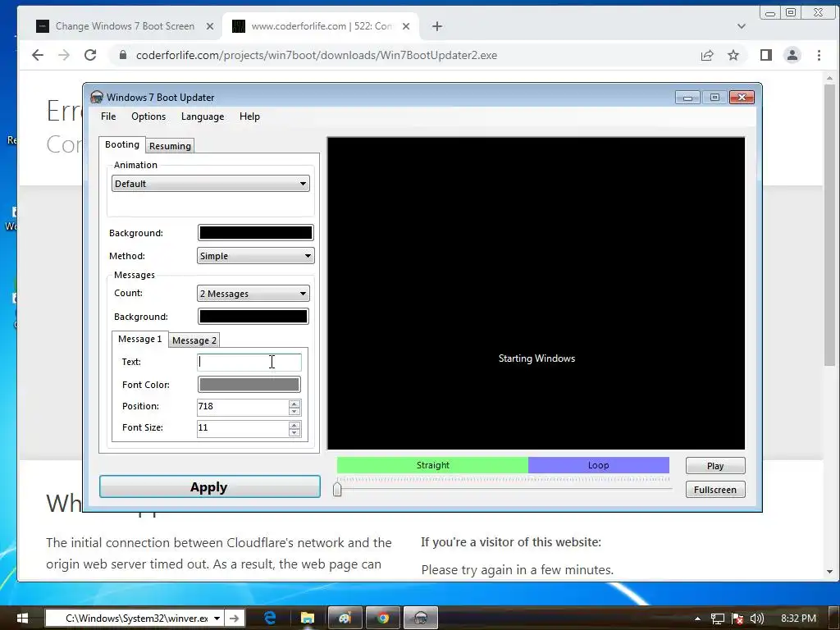The width and height of the screenshot is (840, 630).
Task: Click the Play button
Action: [715, 466]
